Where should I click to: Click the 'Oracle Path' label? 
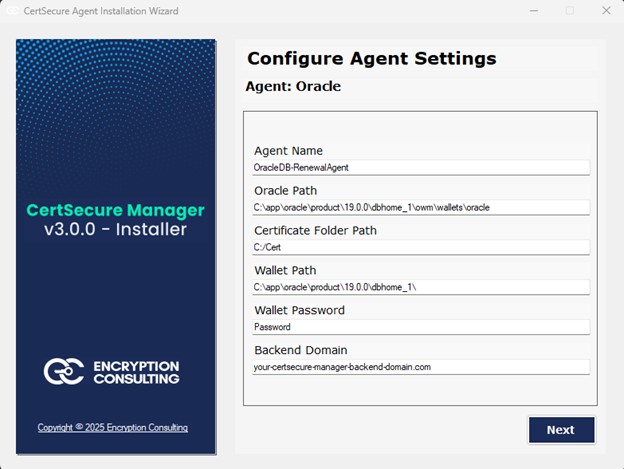(x=286, y=191)
